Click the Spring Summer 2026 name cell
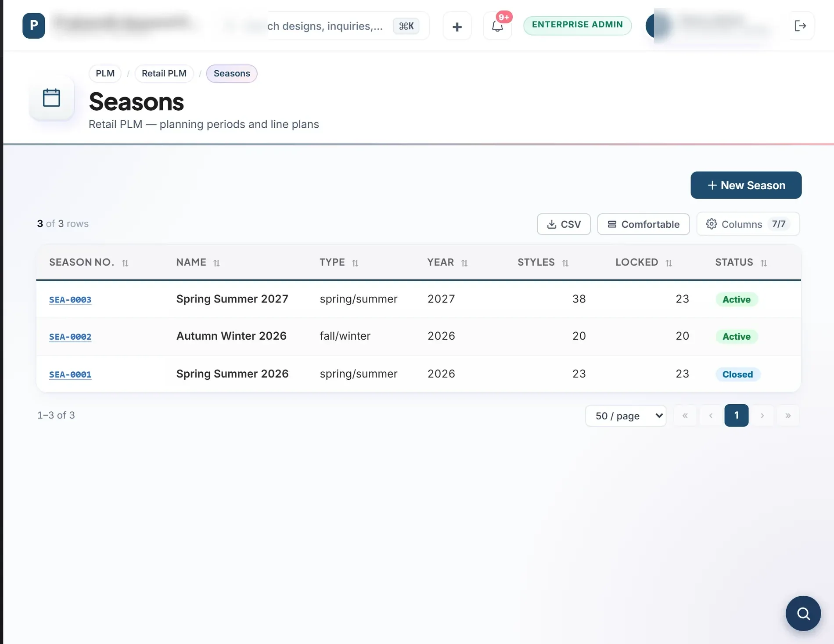This screenshot has height=644, width=834. click(232, 374)
